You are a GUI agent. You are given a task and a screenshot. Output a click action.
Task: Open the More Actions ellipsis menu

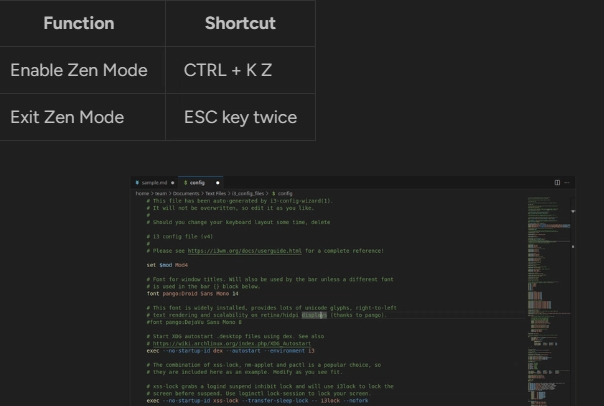click(567, 183)
